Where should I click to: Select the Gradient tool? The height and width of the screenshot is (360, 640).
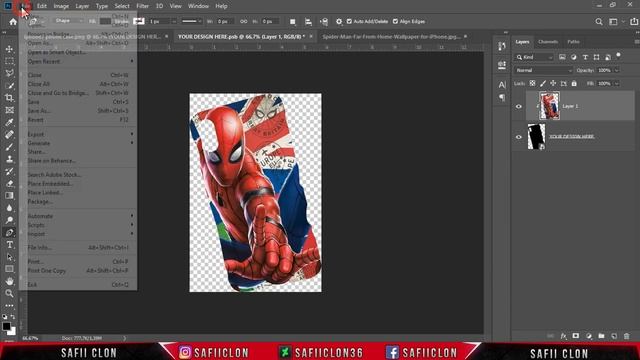pyautogui.click(x=9, y=196)
